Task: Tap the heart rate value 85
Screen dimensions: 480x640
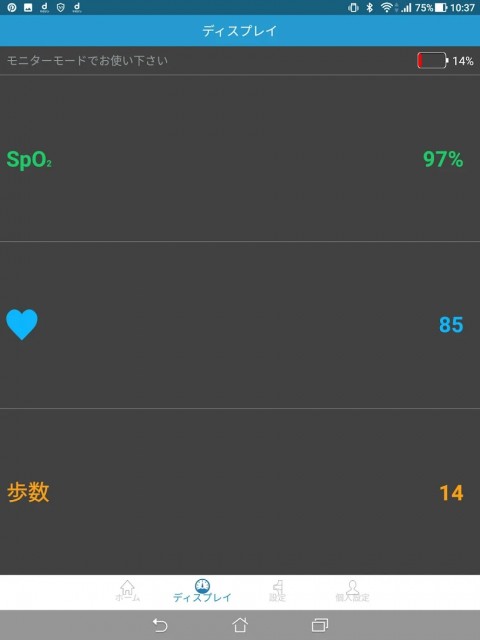Action: click(x=451, y=325)
